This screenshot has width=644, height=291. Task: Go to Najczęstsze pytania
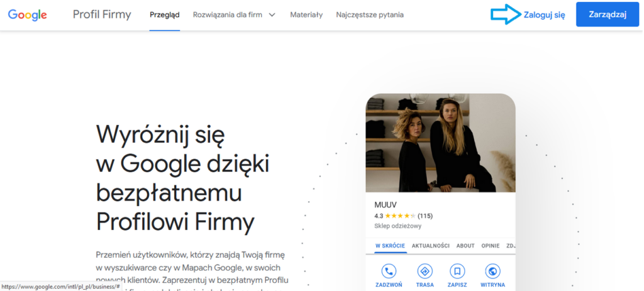click(370, 15)
